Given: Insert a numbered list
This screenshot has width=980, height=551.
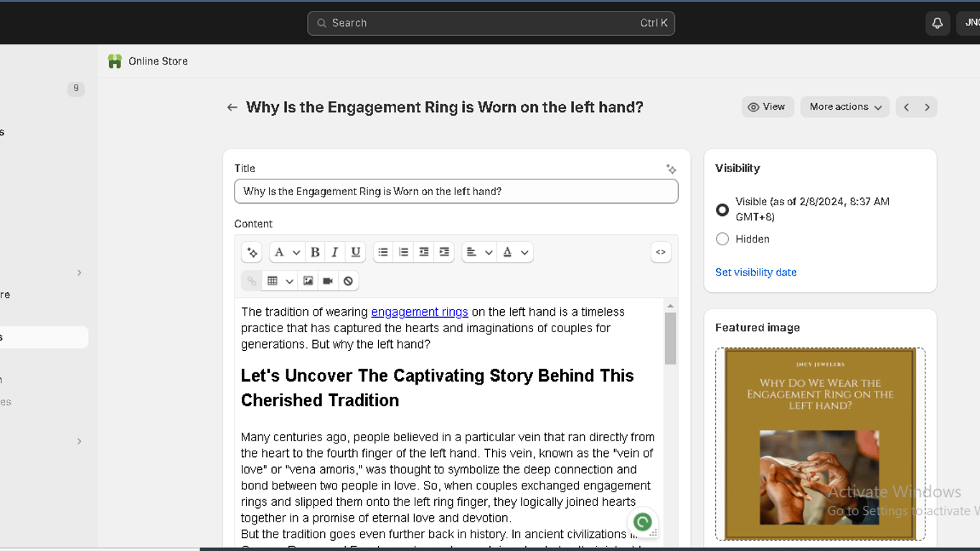Looking at the screenshot, I should click(403, 253).
